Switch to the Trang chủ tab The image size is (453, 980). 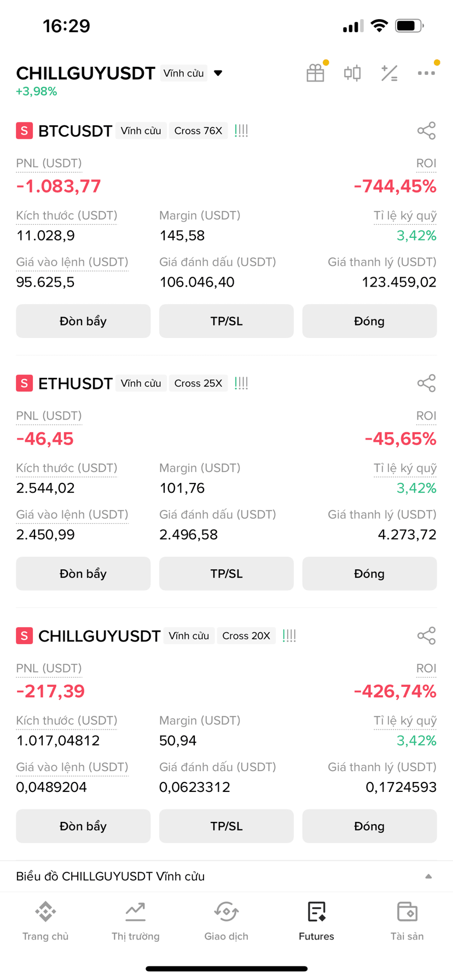tap(45, 921)
